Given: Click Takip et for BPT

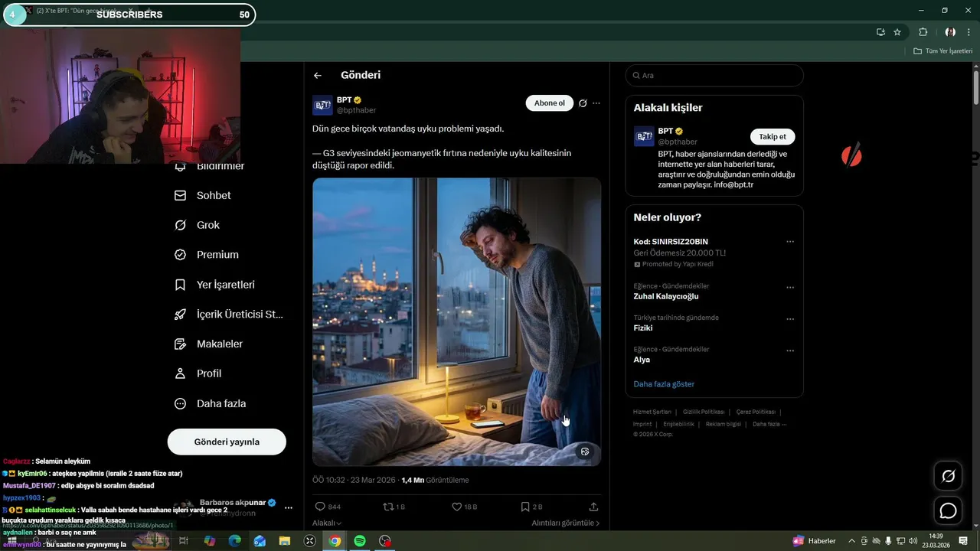Looking at the screenshot, I should (773, 137).
